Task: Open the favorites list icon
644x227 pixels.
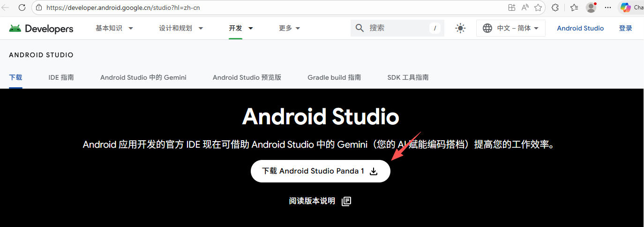Action: 574,8
